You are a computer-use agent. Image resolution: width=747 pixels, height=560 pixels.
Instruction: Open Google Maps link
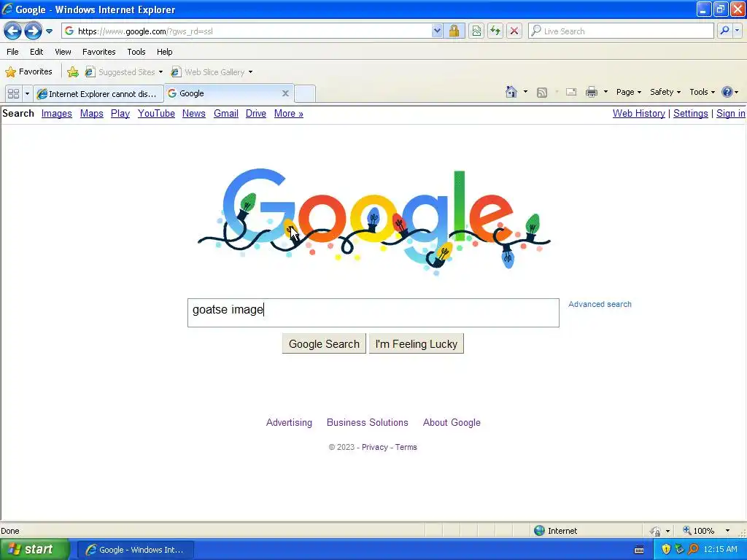click(91, 114)
